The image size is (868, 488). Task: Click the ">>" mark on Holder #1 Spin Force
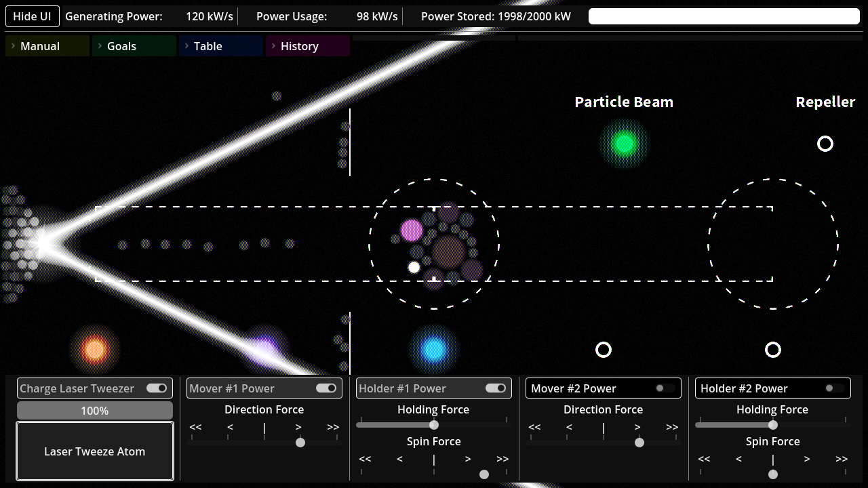[502, 459]
